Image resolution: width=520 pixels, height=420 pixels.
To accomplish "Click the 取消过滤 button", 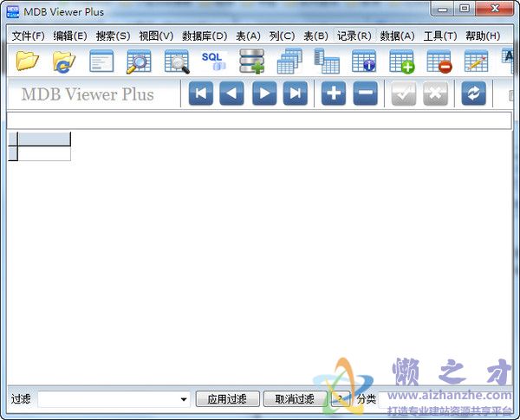I will click(296, 399).
